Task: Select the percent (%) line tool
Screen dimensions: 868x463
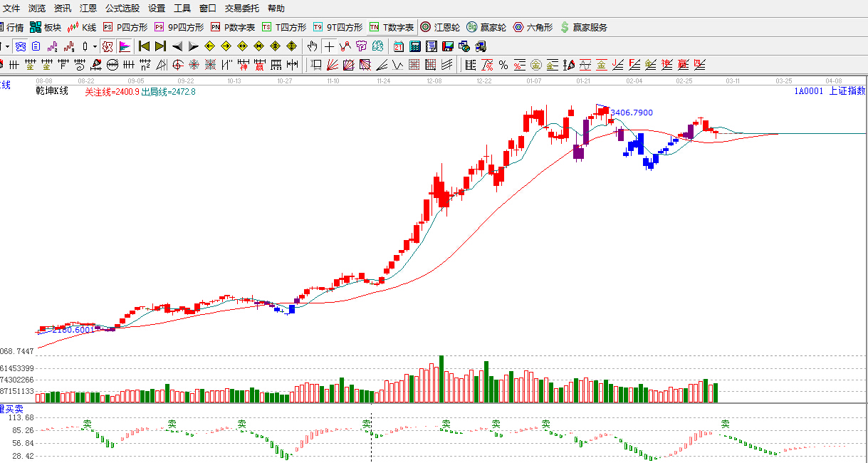Action: 503,66
